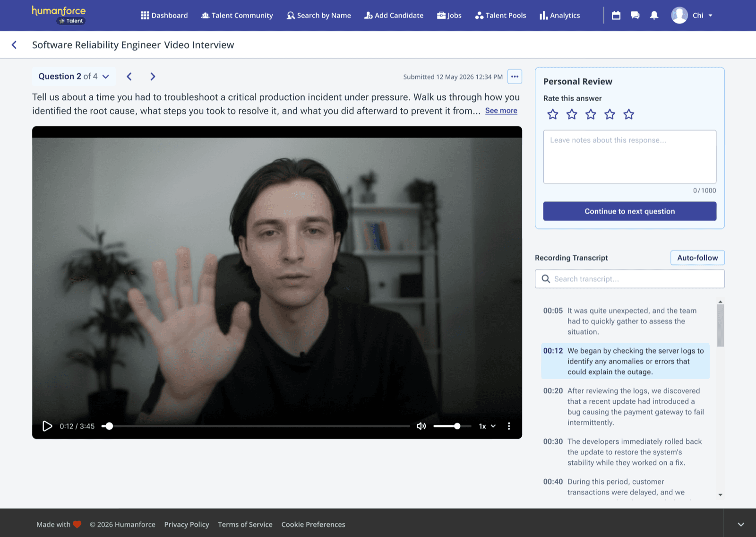This screenshot has width=756, height=537.
Task: Open the chat messages icon
Action: 635,15
